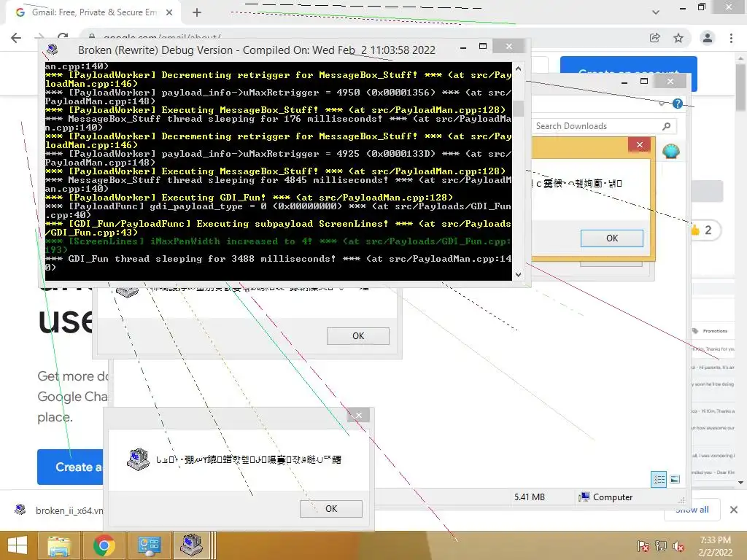Screen dimensions: 747x560
Task: Open Chrome three-dot menu
Action: 731,38
